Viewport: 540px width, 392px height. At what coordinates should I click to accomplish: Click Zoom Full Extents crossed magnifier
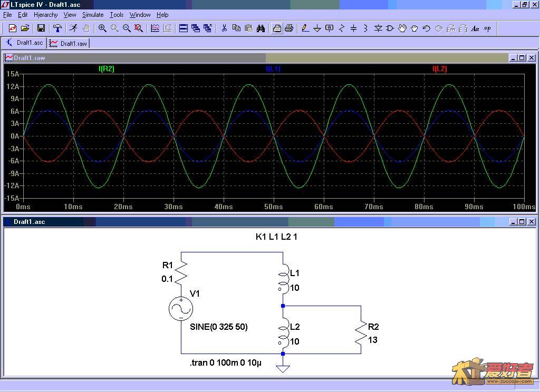click(139, 28)
